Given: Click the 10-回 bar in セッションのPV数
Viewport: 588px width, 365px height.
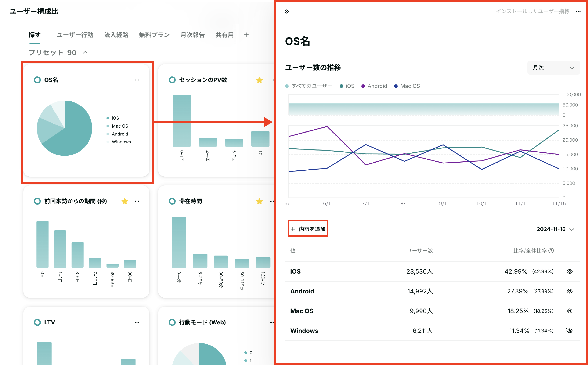Looking at the screenshot, I should (x=260, y=139).
